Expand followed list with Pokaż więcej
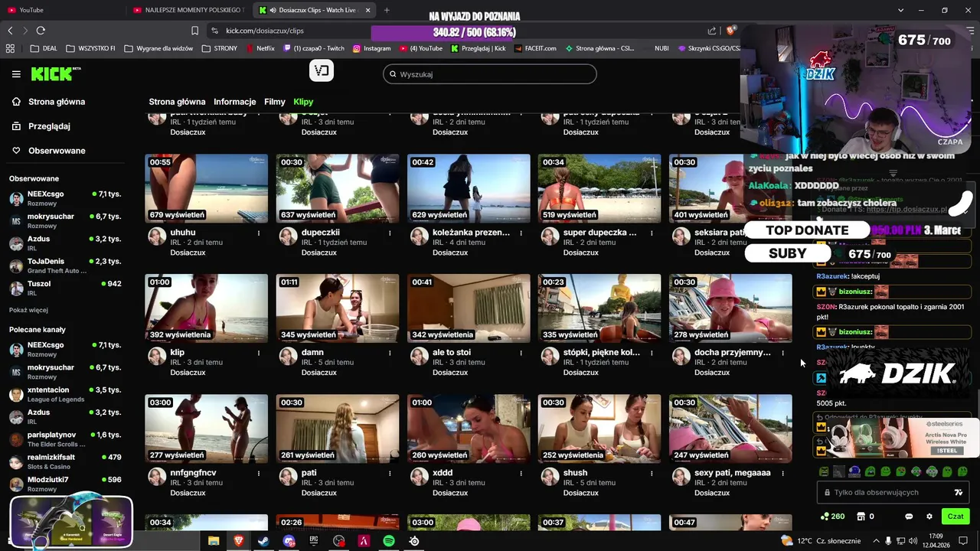980x551 pixels. tap(28, 310)
